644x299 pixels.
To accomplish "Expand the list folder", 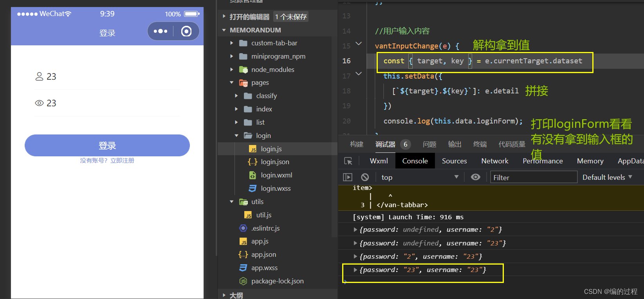I will tap(236, 122).
